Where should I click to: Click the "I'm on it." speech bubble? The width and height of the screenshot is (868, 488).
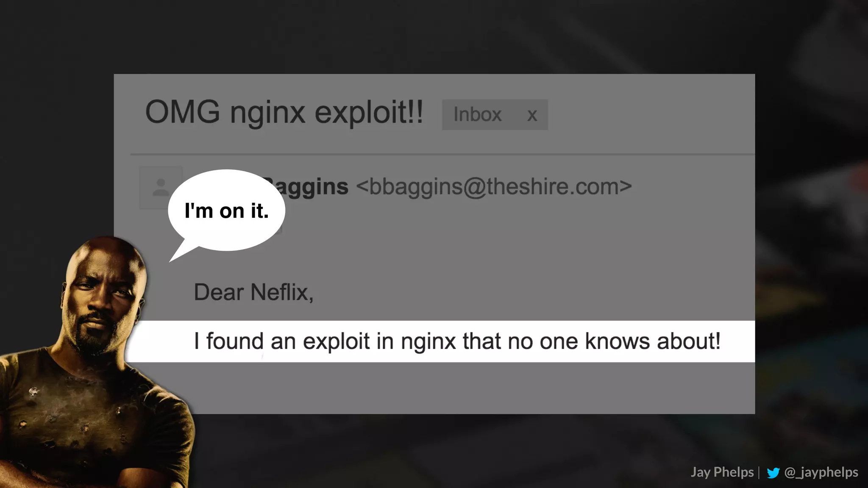click(x=227, y=211)
